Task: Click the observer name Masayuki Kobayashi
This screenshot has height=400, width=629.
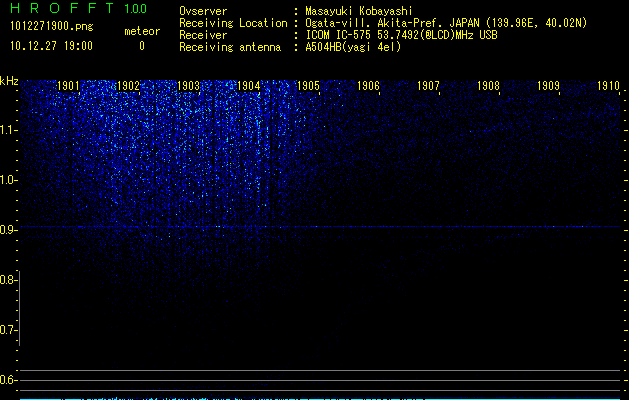Action: pyautogui.click(x=359, y=11)
